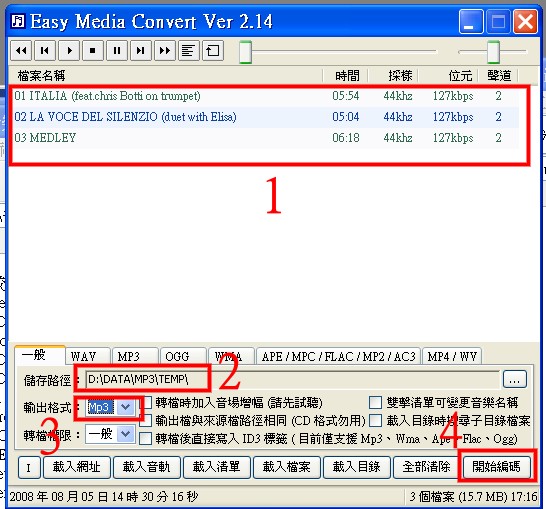This screenshot has height=509, width=546.
Task: Skip to the previous track
Action: click(x=45, y=51)
